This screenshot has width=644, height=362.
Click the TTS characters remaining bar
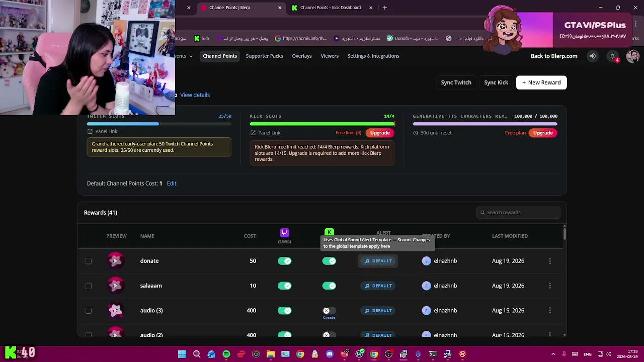coord(485,124)
